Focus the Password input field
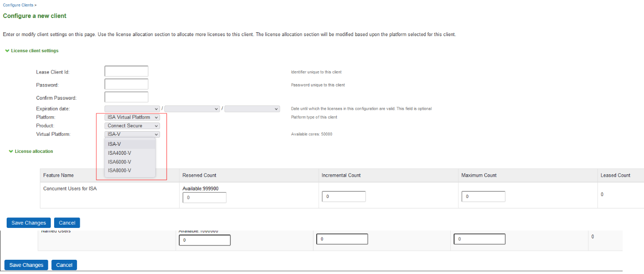 coord(126,85)
